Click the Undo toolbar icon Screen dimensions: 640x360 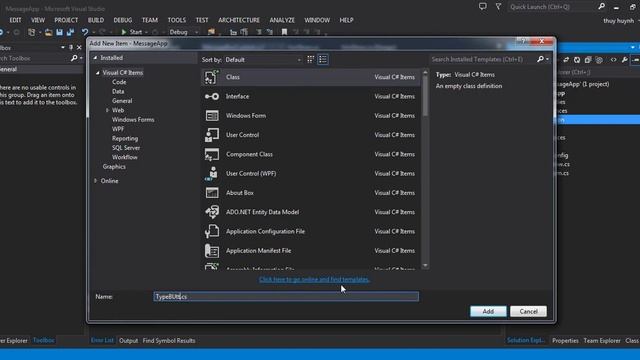coord(84,32)
